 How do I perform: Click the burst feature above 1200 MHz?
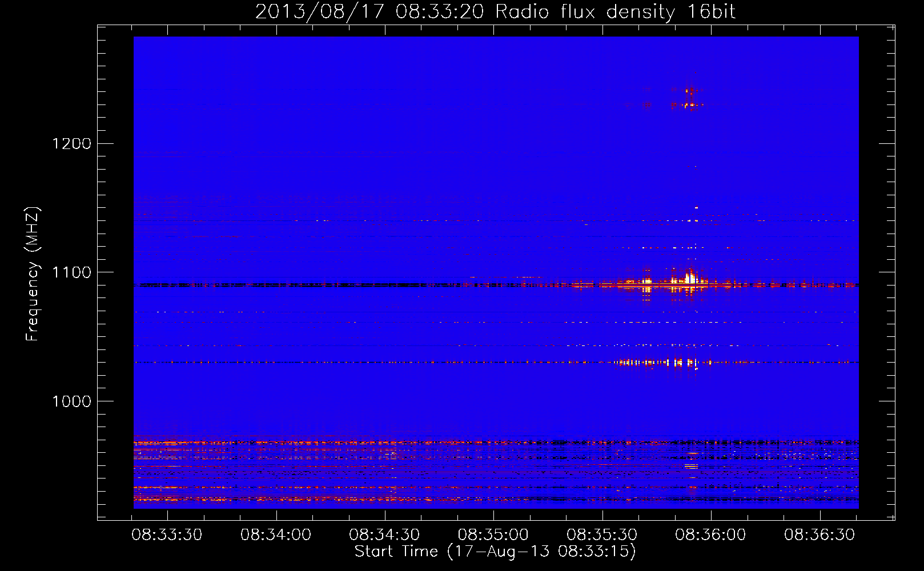690,98
